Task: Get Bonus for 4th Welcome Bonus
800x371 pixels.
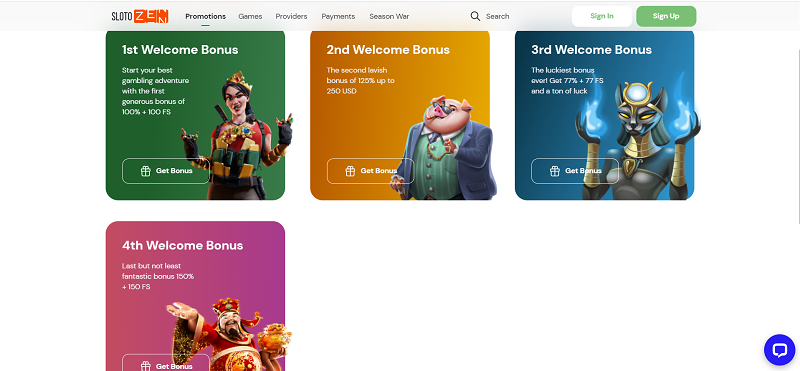Action: coord(166,363)
